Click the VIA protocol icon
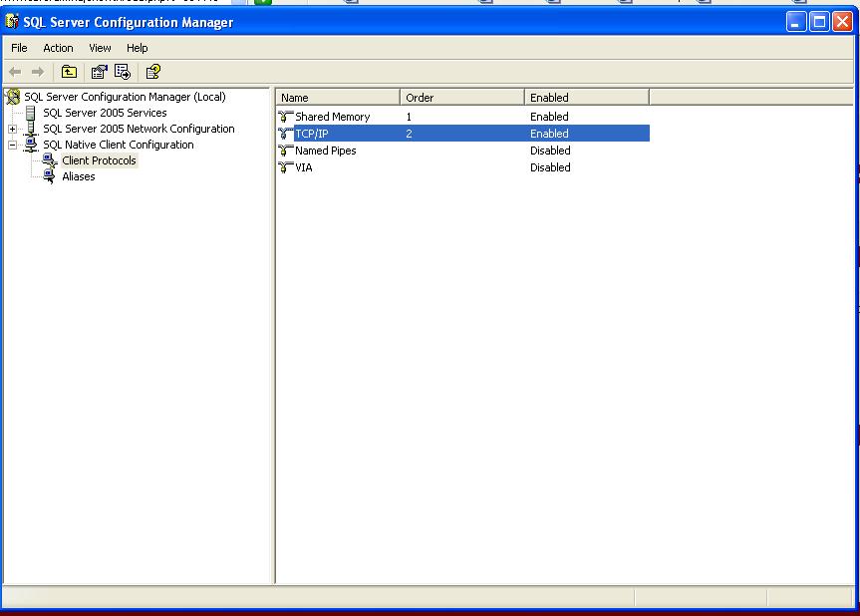Viewport: 860px width, 616px height. click(285, 167)
